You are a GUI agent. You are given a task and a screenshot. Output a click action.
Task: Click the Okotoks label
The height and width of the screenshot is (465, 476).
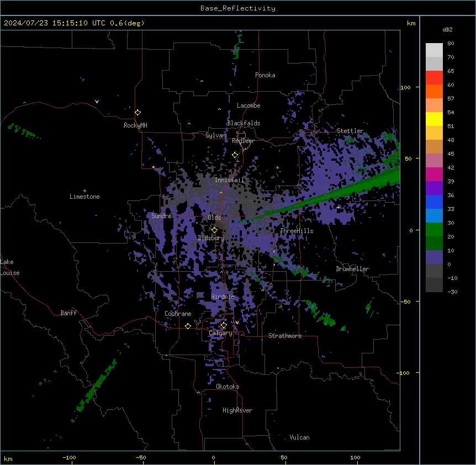point(228,387)
